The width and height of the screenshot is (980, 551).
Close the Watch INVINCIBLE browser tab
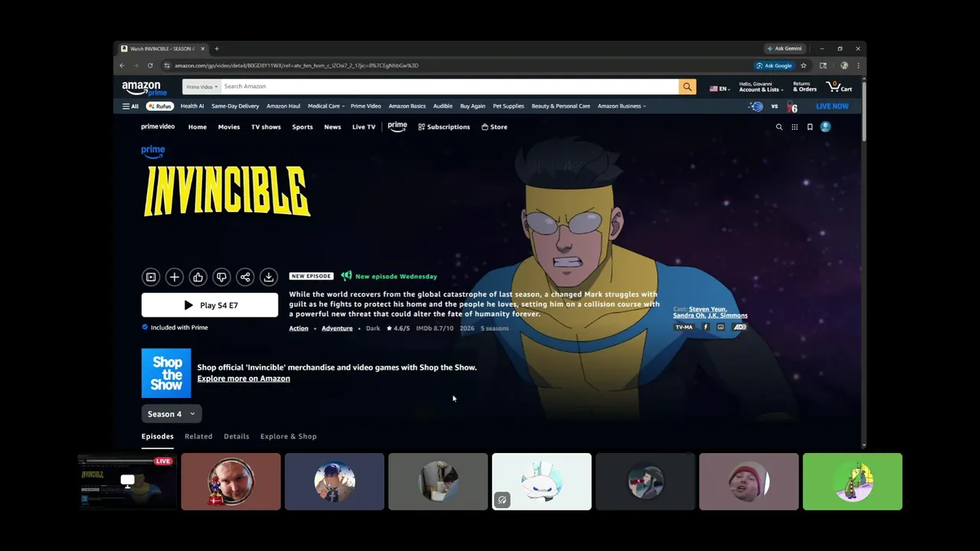coord(203,49)
